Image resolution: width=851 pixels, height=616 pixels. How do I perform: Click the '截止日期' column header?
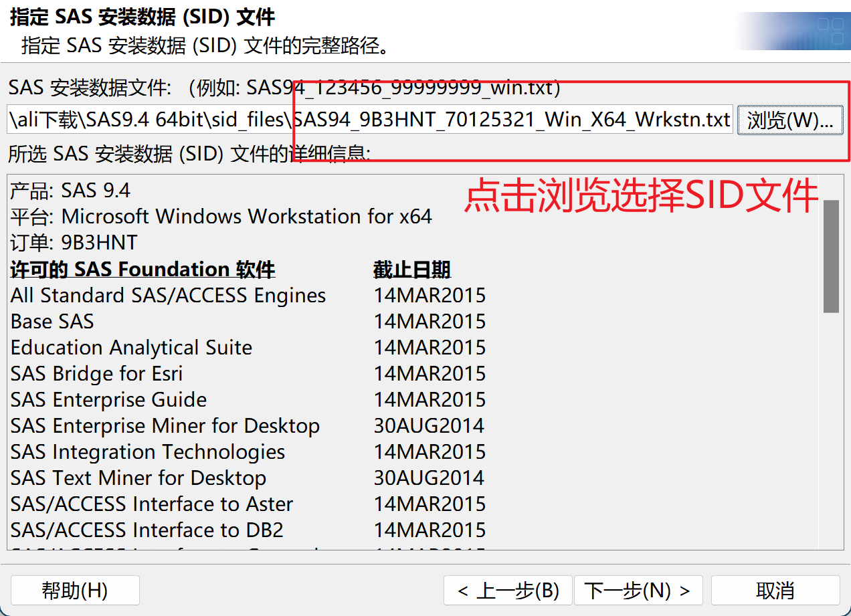412,270
